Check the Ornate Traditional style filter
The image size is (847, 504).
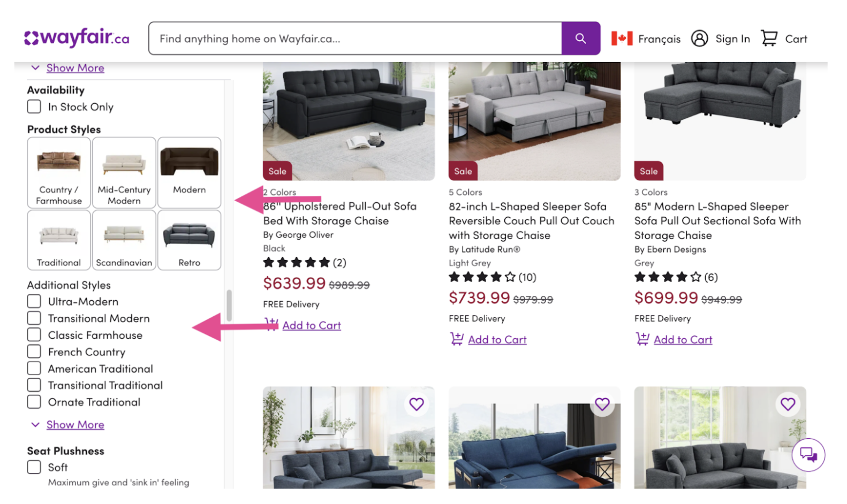point(34,402)
